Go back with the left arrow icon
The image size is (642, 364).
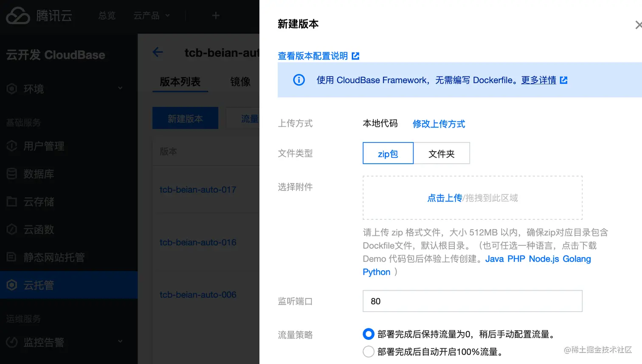(158, 52)
